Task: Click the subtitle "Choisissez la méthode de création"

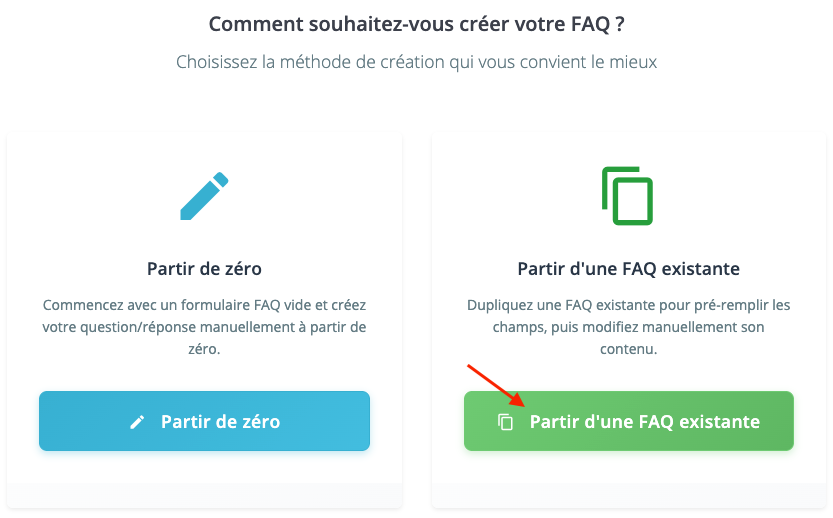Action: click(416, 62)
